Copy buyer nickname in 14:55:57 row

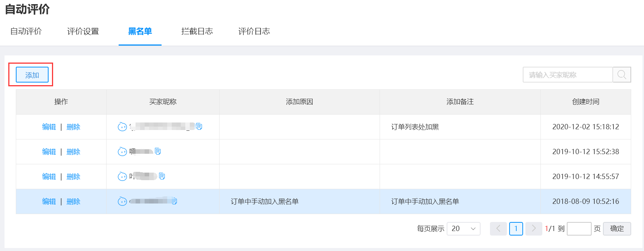tap(162, 176)
